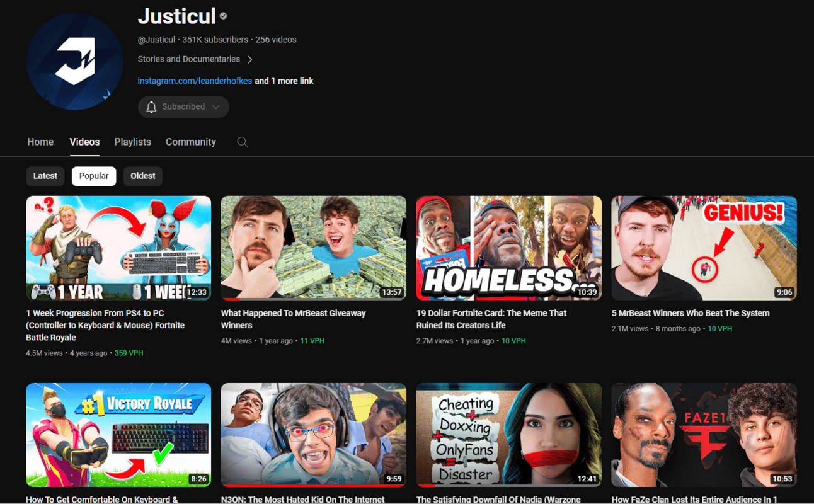Click the 12:41 duration badge

coord(587,479)
